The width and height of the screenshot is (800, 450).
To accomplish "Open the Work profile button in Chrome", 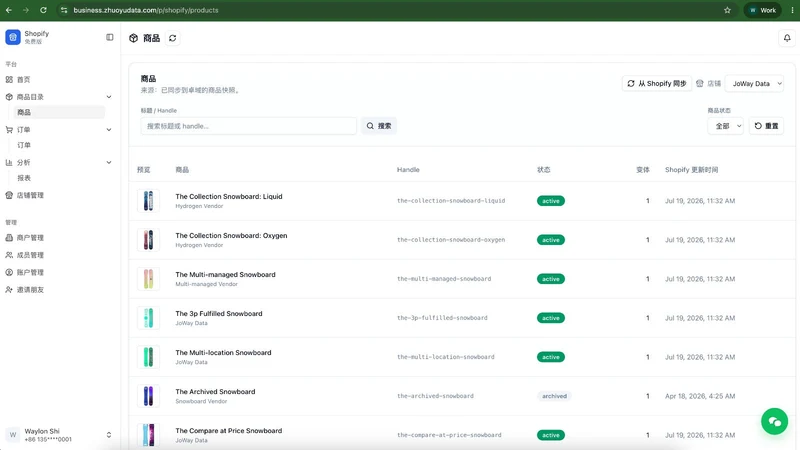I will (763, 10).
